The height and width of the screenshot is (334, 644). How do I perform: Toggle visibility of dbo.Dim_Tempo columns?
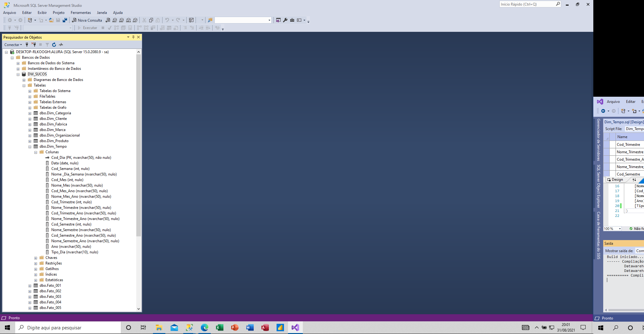(x=36, y=152)
